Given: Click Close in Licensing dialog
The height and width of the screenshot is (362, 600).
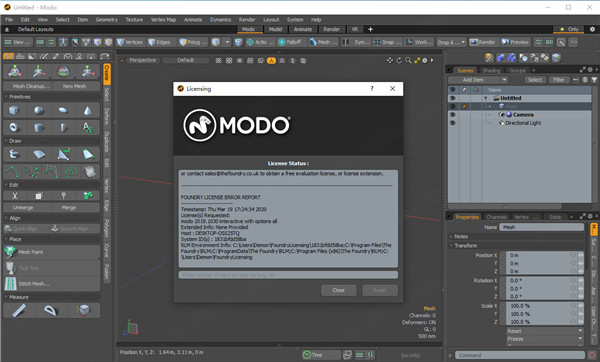Looking at the screenshot, I should tap(338, 290).
